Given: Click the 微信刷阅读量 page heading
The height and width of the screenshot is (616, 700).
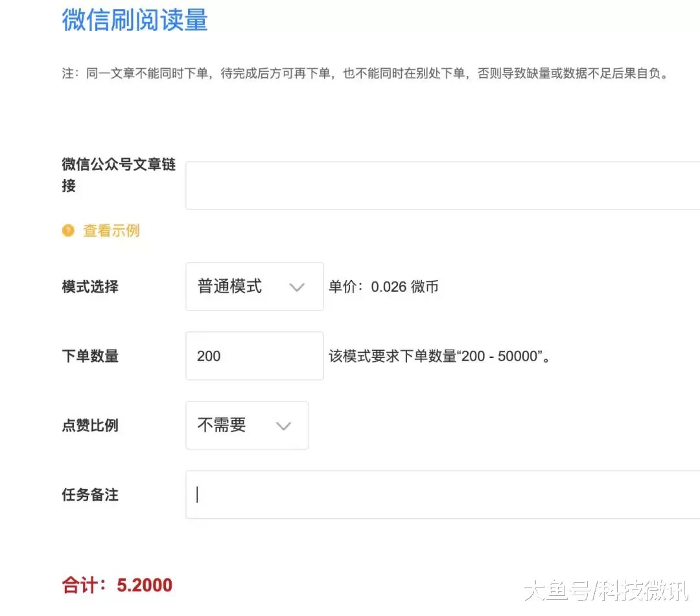Looking at the screenshot, I should pyautogui.click(x=135, y=19).
